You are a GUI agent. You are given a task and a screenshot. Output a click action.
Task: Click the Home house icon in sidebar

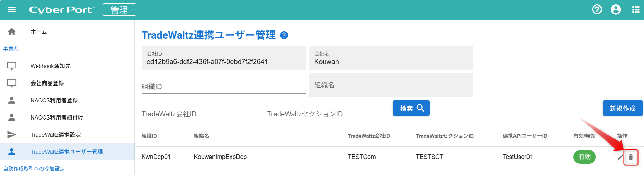coord(12,32)
